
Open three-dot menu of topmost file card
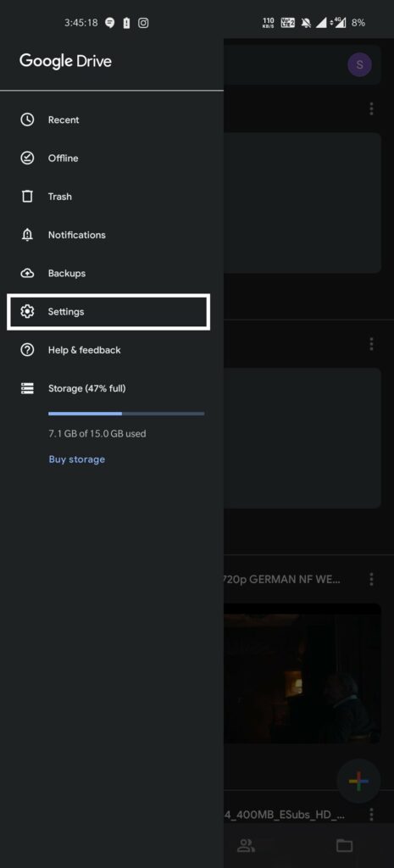click(371, 108)
